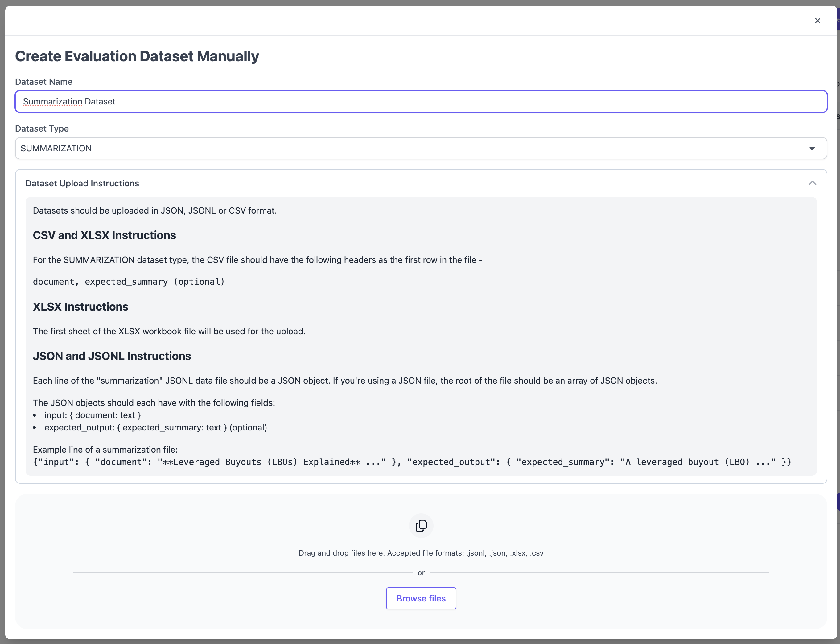Click 'Create Evaluation Dataset Manually' title
Viewport: 840px width, 644px height.
tap(137, 56)
